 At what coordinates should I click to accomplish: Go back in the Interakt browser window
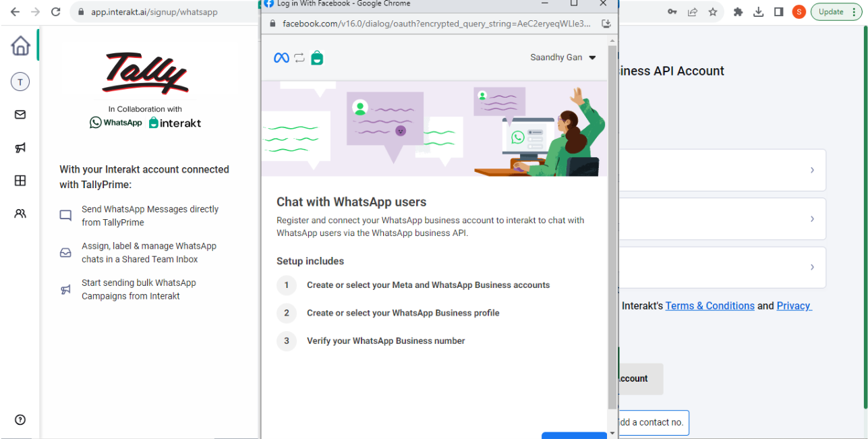(15, 12)
